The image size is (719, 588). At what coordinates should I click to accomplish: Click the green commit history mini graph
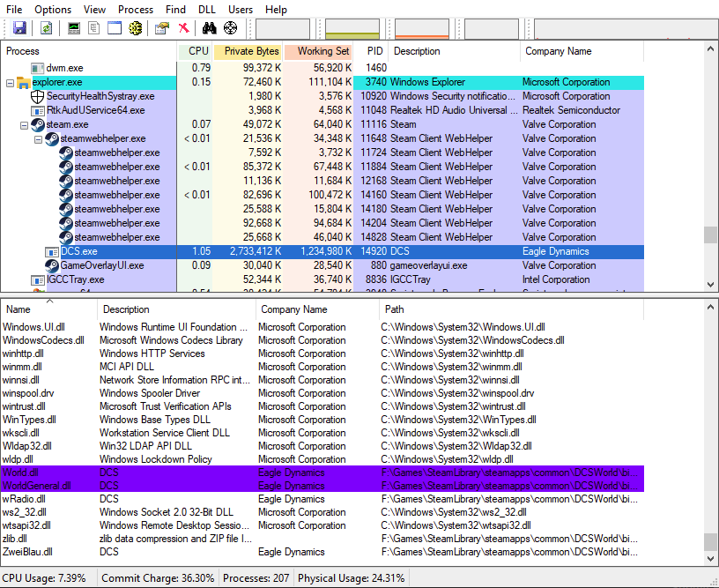pyautogui.click(x=352, y=29)
